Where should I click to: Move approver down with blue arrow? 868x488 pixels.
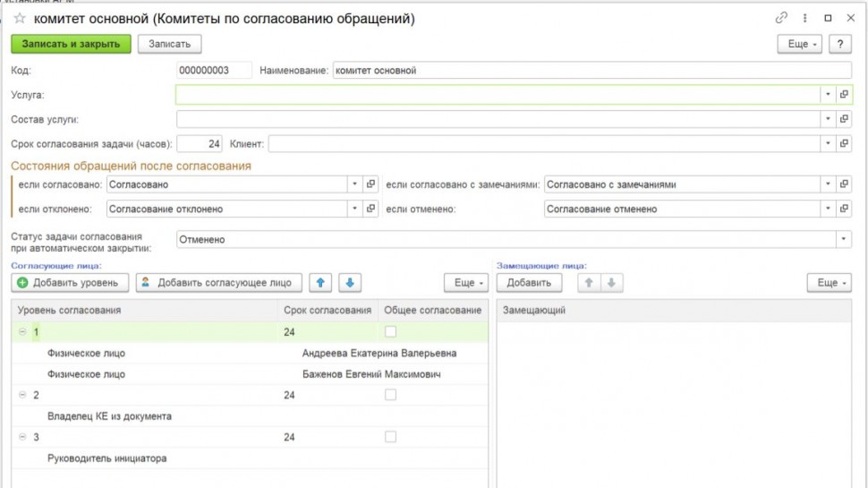click(x=350, y=283)
